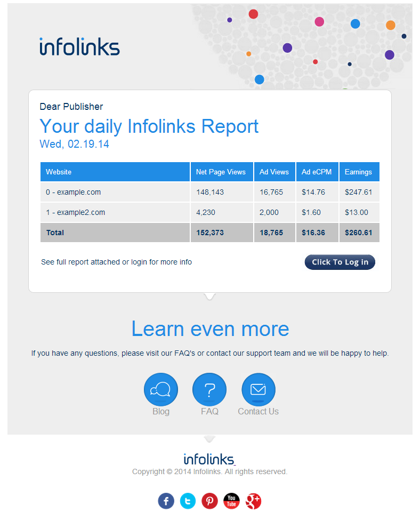Click the $13.00 earnings value
The height and width of the screenshot is (512, 420).
pos(357,212)
